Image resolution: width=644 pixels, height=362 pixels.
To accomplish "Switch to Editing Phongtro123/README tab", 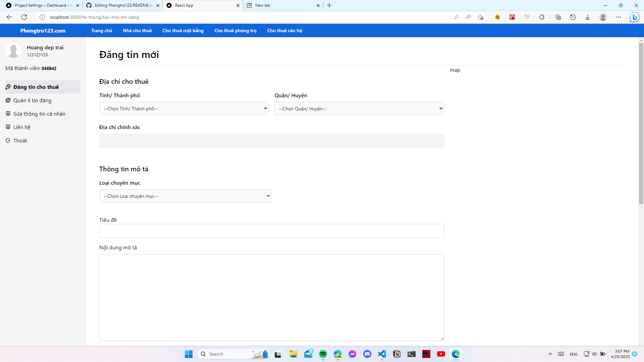I will point(123,5).
